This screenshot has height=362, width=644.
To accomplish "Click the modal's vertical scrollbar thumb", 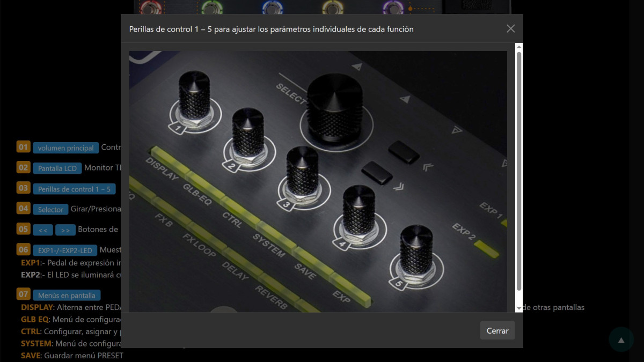I will tap(519, 172).
